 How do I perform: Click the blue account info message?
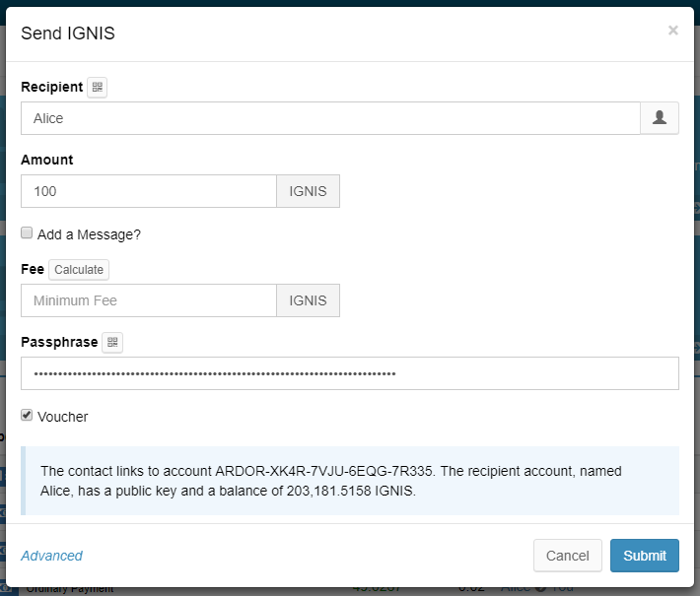(350, 481)
